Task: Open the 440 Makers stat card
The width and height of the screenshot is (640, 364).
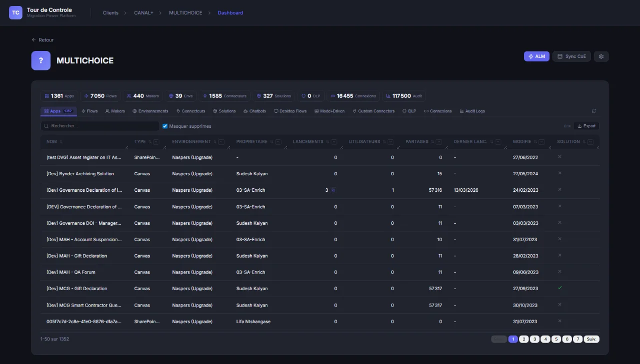Action: coord(142,96)
